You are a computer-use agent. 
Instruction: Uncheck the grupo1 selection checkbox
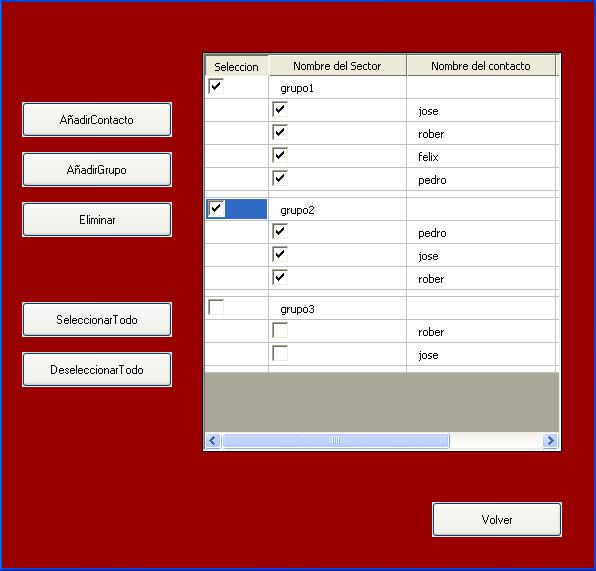(x=216, y=86)
